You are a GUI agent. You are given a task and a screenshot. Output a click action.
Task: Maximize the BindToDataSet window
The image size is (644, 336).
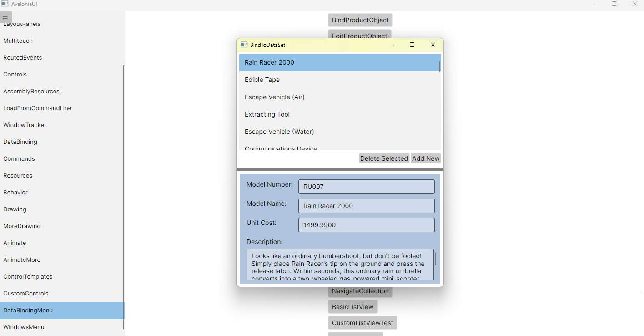(x=412, y=45)
